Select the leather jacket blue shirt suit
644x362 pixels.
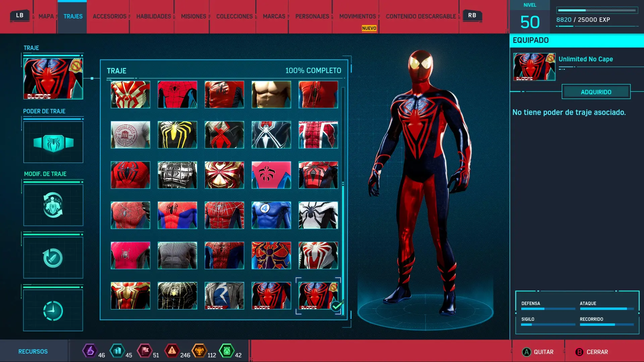click(x=224, y=296)
